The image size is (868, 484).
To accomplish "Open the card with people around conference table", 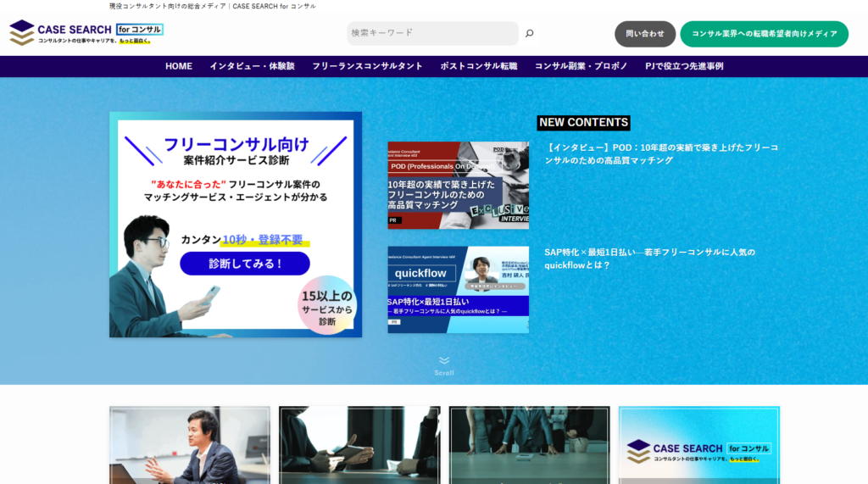I will tap(529, 445).
